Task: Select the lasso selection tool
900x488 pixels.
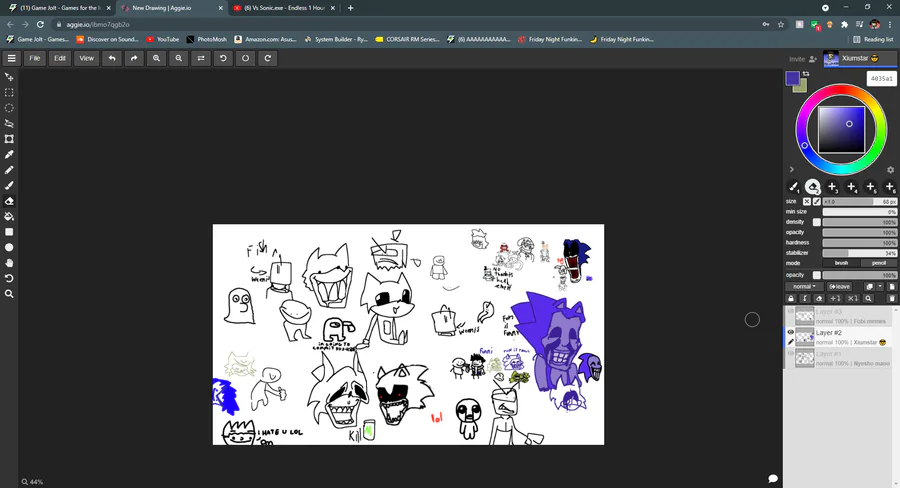Action: click(x=9, y=123)
